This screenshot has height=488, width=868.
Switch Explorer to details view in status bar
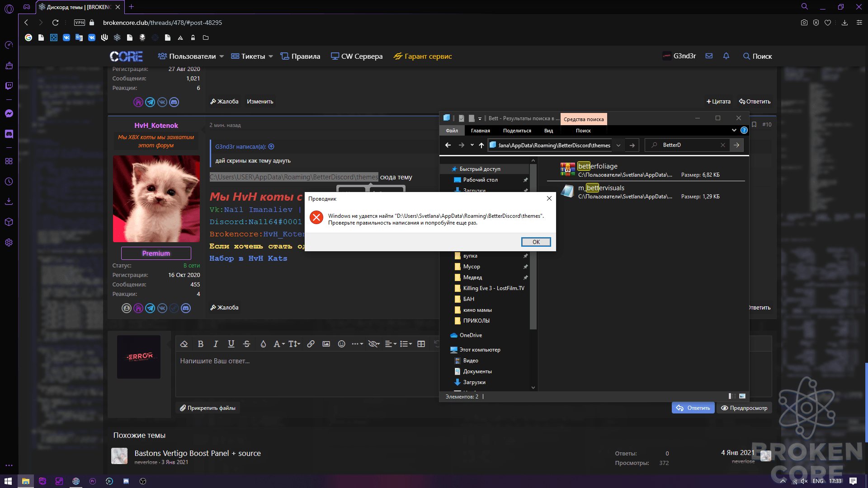732,396
